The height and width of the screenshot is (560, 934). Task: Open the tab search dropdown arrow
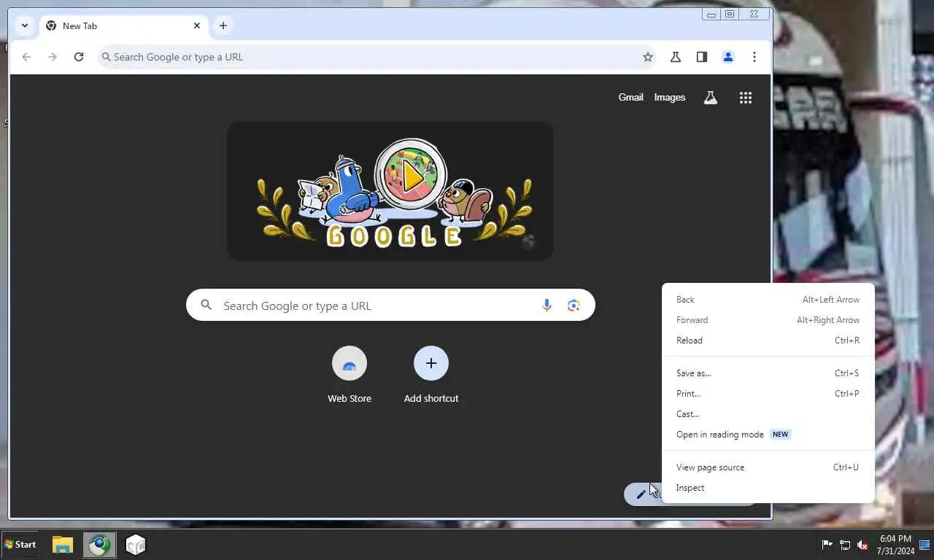click(25, 26)
